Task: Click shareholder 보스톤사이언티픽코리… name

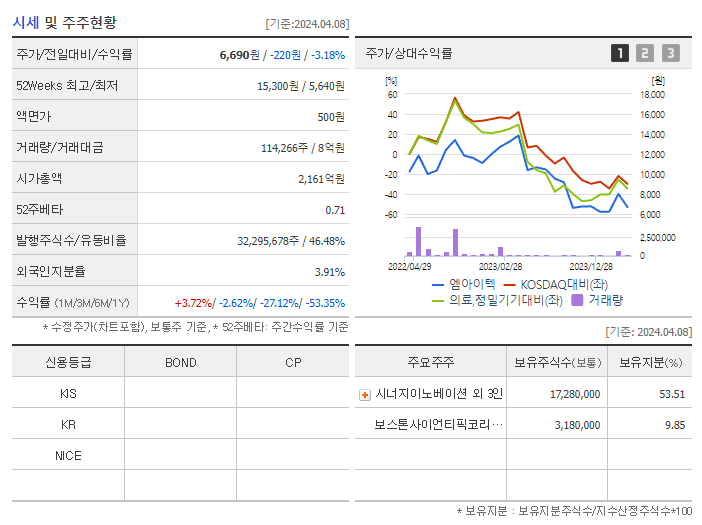Action: pyautogui.click(x=438, y=424)
